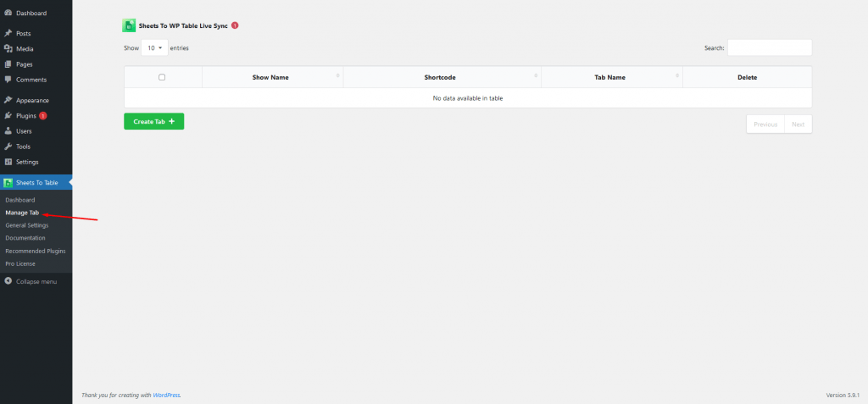Image resolution: width=868 pixels, height=404 pixels.
Task: Click into the Search input field
Action: [770, 47]
